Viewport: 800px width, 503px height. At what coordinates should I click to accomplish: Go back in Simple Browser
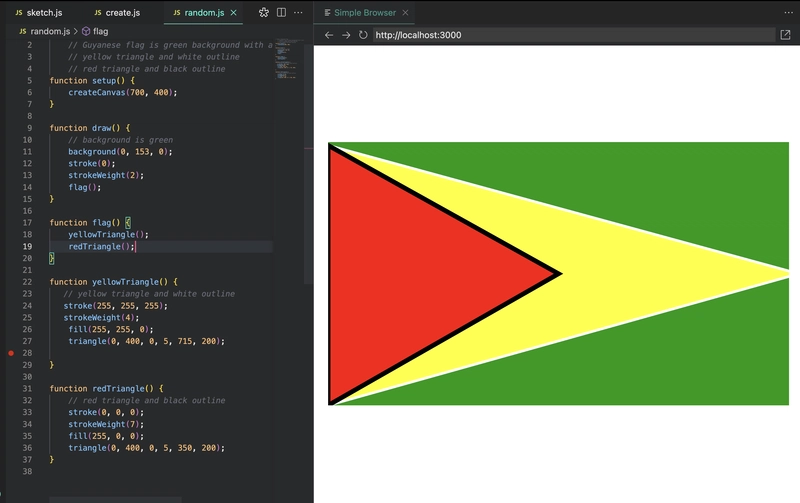pos(329,35)
